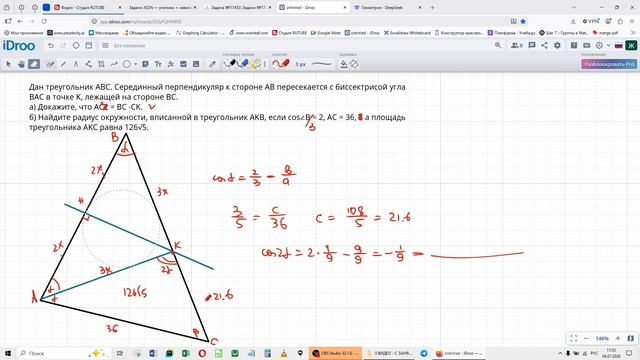This screenshot has height=360, width=640.
Task: Open the Word taskbar icon
Action: click(x=153, y=353)
